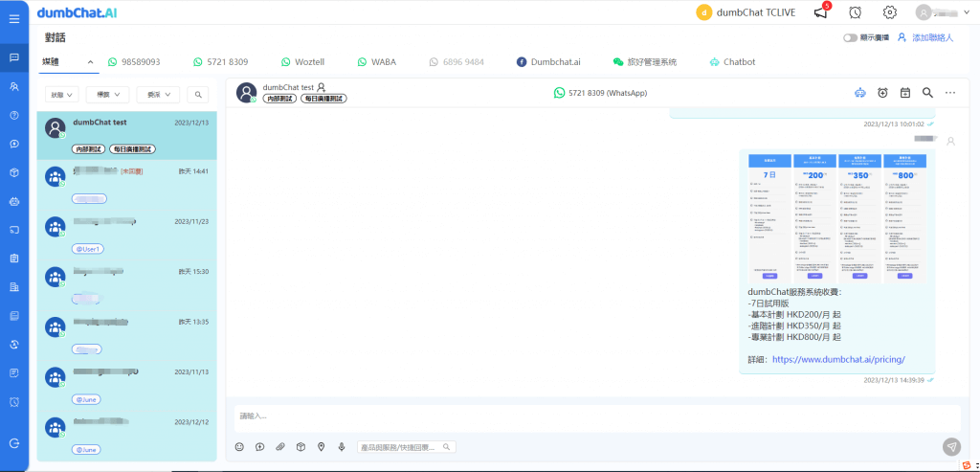Search within conversation via magnifier in chat header

(927, 93)
